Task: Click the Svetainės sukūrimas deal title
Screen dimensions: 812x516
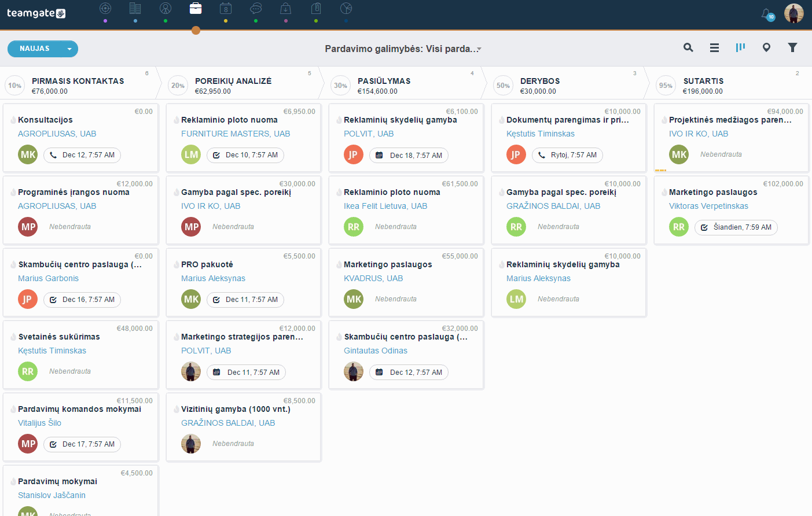Action: pos(59,337)
